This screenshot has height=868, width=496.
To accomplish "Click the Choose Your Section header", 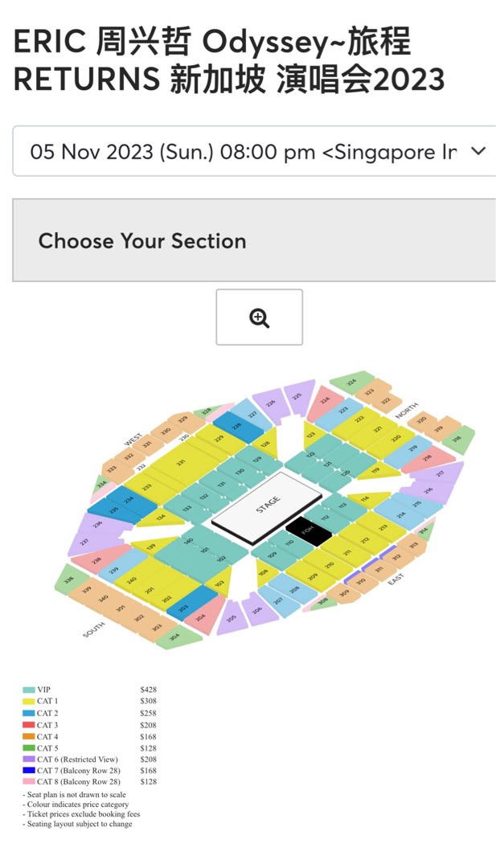I will [x=141, y=241].
